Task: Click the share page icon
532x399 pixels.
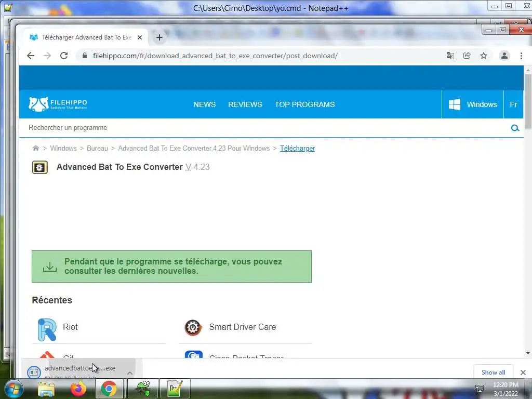Action: pos(467,56)
